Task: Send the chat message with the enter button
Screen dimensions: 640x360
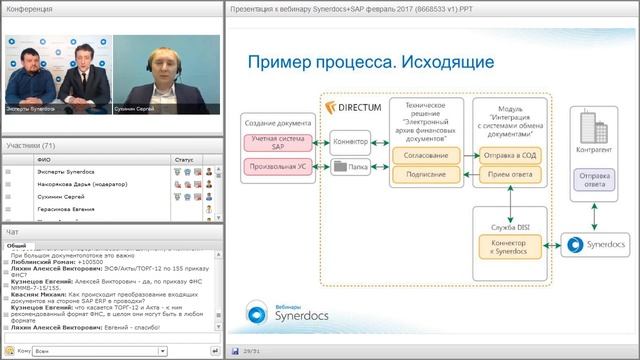Action: coord(215,351)
